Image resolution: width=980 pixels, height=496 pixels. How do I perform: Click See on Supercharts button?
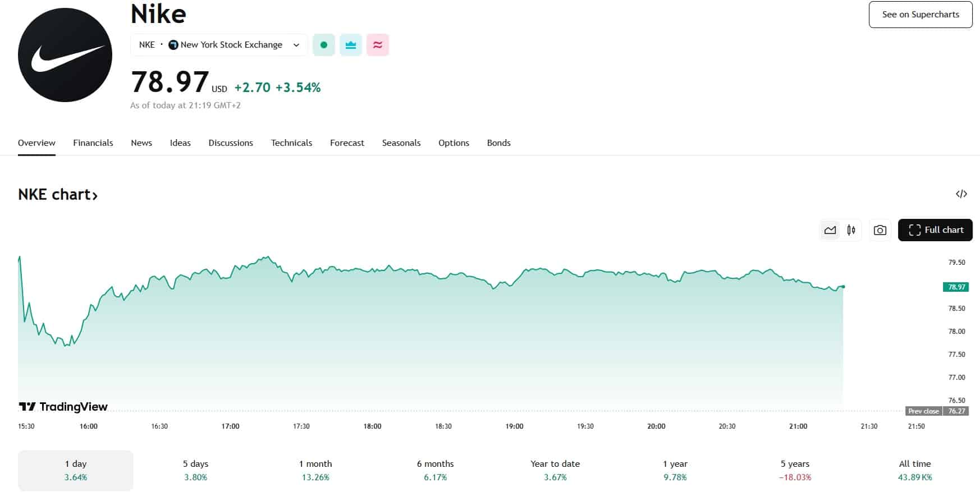(x=920, y=15)
